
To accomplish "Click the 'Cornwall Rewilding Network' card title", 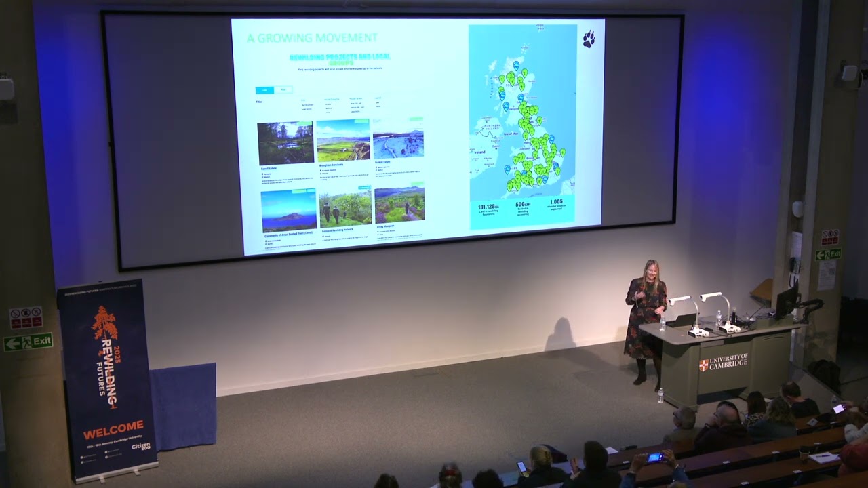I will [x=338, y=231].
